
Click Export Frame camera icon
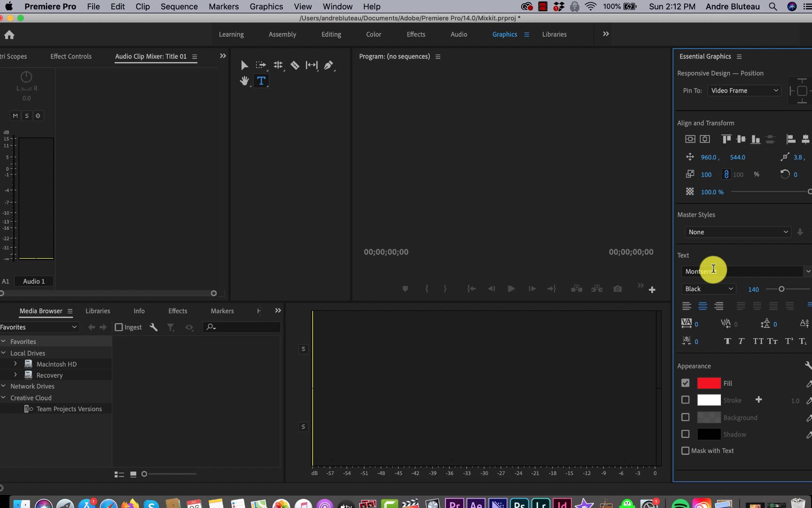pyautogui.click(x=617, y=289)
